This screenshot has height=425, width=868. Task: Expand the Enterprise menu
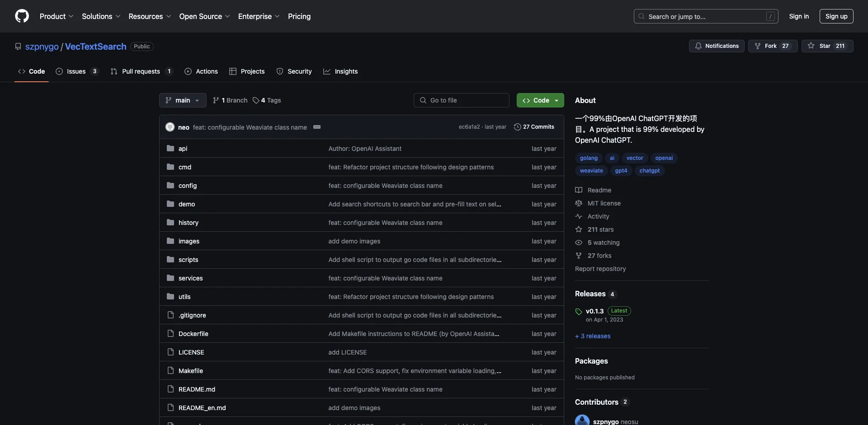[x=259, y=16]
